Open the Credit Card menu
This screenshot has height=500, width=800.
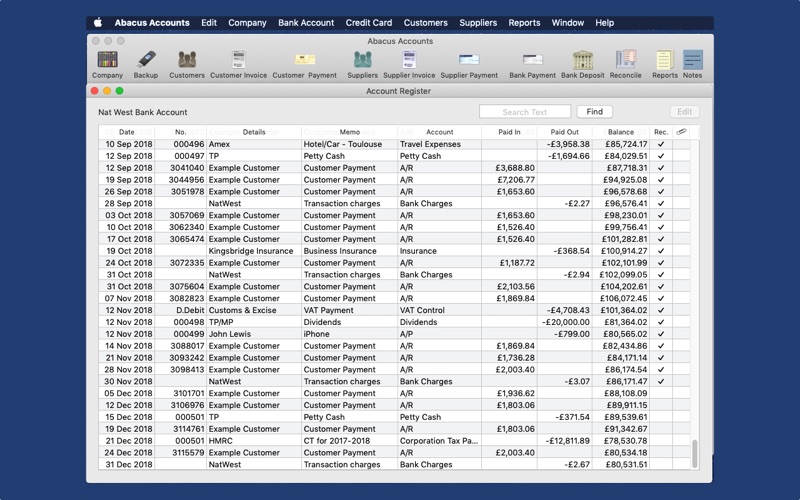[369, 22]
